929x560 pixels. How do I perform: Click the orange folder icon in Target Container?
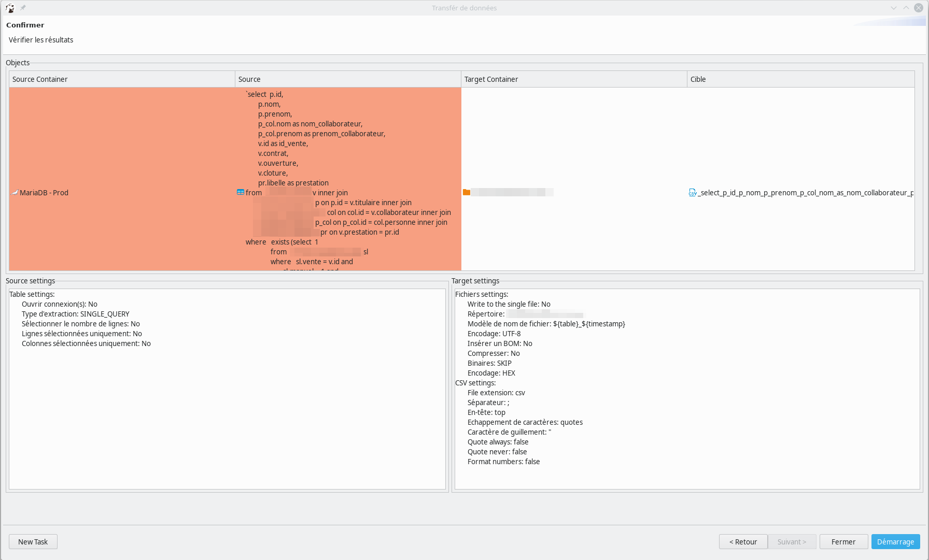point(467,192)
